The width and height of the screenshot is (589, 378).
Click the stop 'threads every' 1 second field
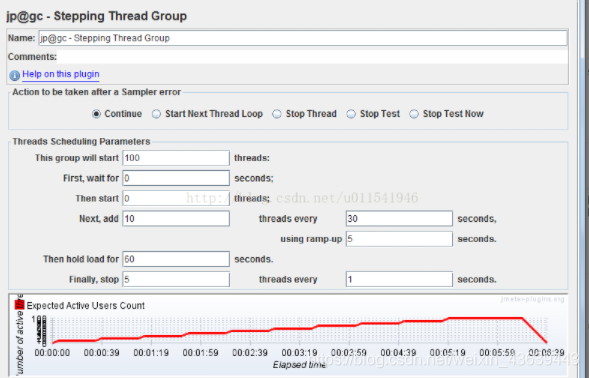tap(399, 280)
